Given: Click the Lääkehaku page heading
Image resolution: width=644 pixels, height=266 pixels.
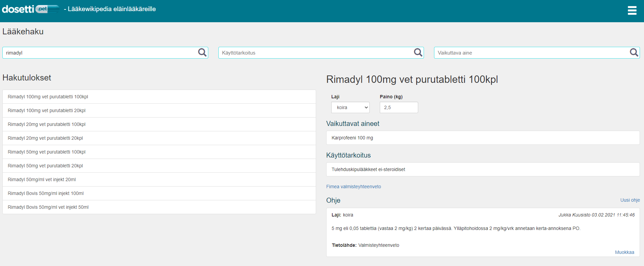Looking at the screenshot, I should (23, 32).
